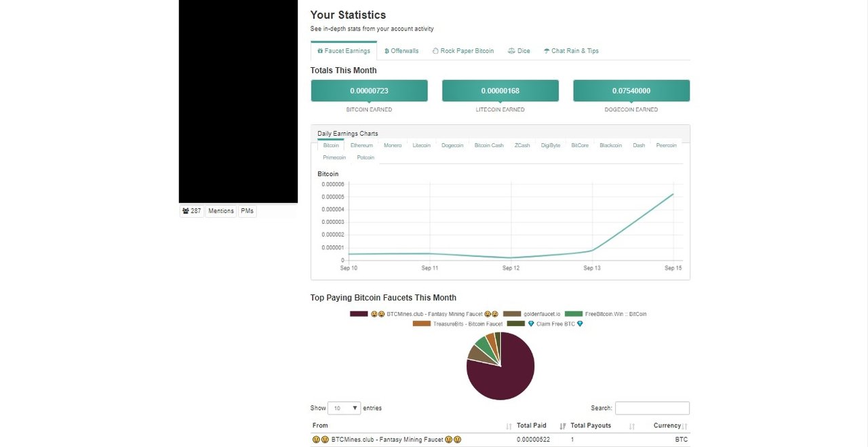Image resolution: width=868 pixels, height=447 pixels.
Task: Toggle FreeBitcoin.Win legend color swatch
Action: [574, 314]
